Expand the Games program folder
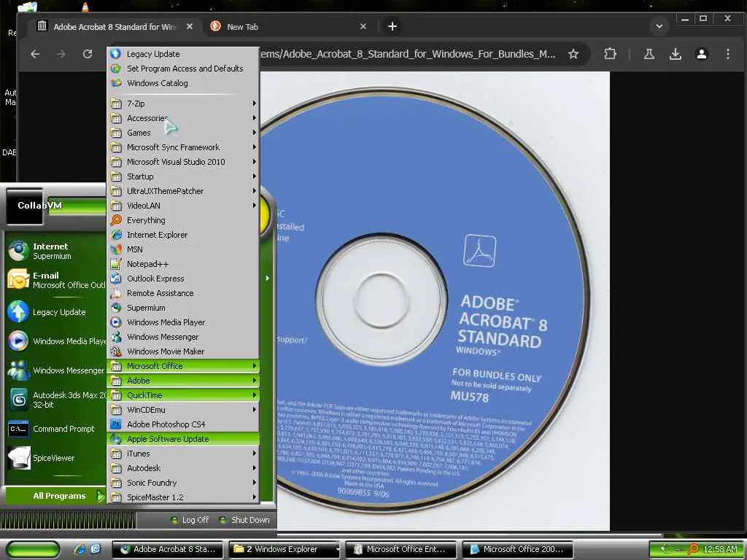The width and height of the screenshot is (747, 560). [183, 133]
